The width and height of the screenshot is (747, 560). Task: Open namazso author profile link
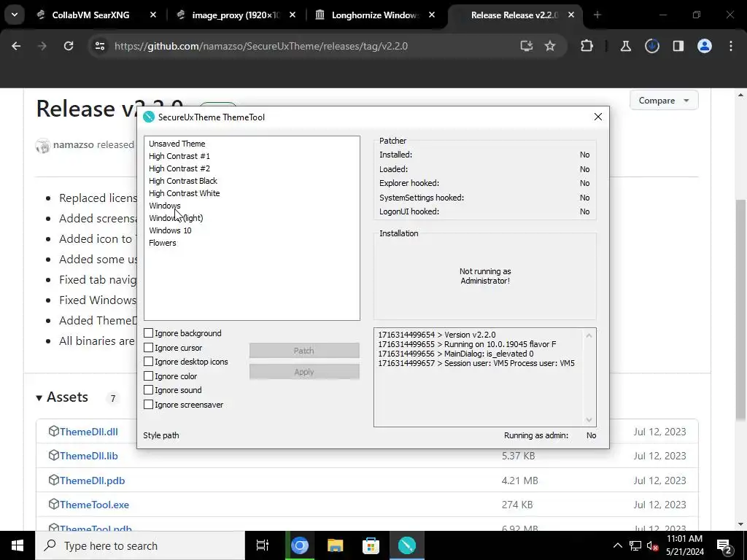point(74,144)
